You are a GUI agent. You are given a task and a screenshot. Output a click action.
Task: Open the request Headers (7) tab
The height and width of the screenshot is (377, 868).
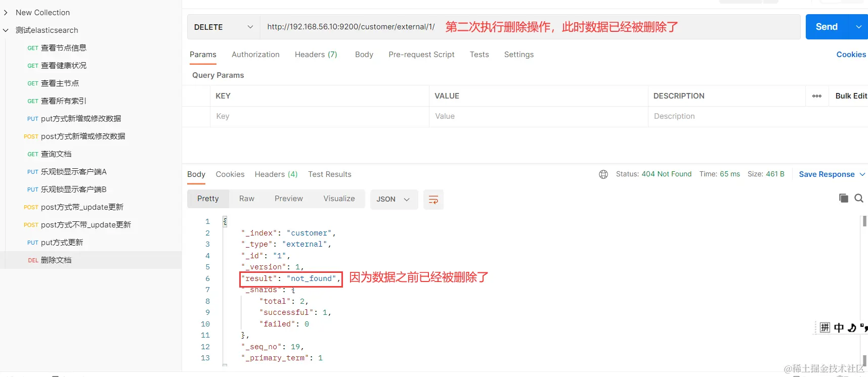[316, 55]
